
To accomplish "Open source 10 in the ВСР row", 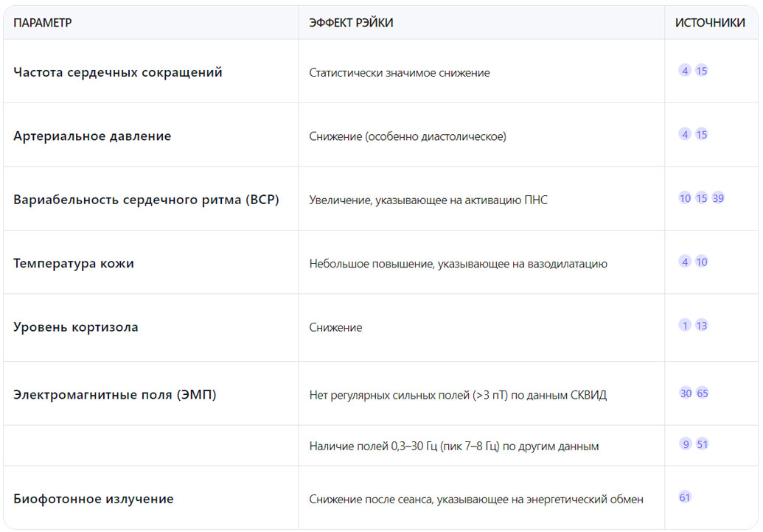I will tap(685, 198).
